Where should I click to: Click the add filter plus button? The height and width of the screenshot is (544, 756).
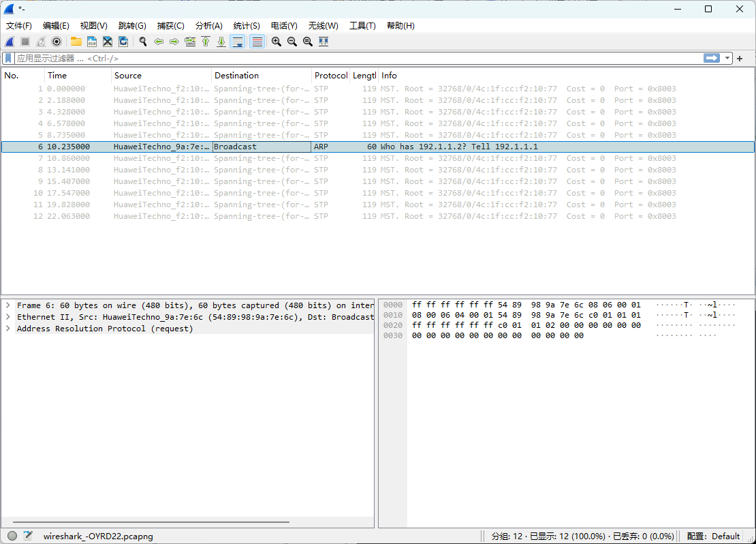click(740, 59)
